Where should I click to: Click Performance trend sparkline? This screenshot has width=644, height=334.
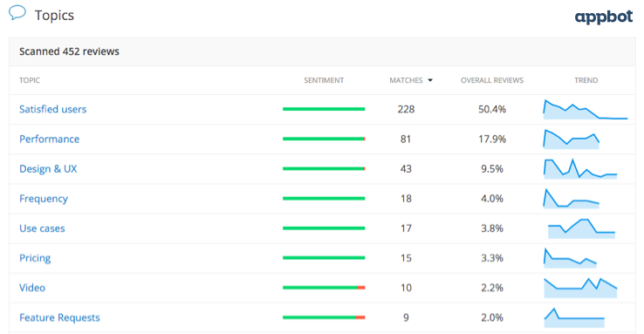coord(572,140)
